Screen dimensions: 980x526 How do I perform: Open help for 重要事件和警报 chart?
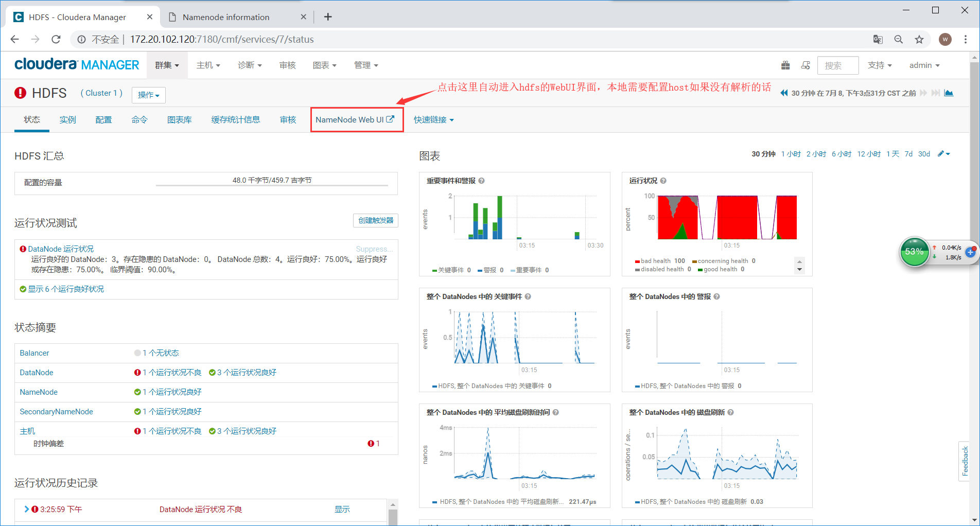(x=481, y=181)
